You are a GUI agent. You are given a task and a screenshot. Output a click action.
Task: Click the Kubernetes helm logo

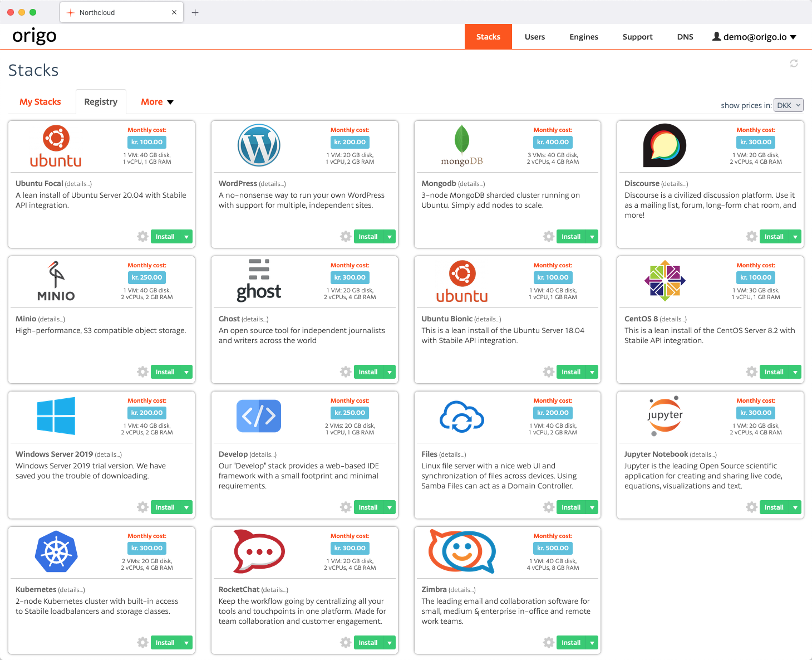tap(56, 551)
